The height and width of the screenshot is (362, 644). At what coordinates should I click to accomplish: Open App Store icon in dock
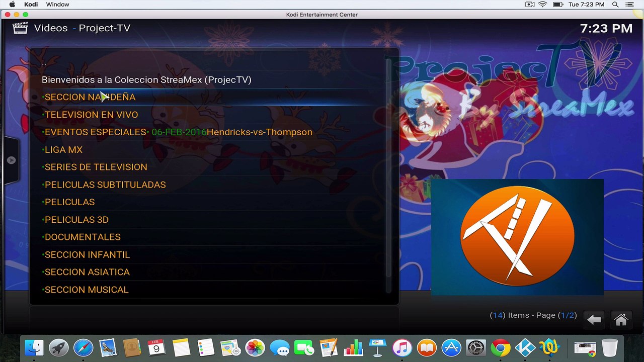click(451, 347)
